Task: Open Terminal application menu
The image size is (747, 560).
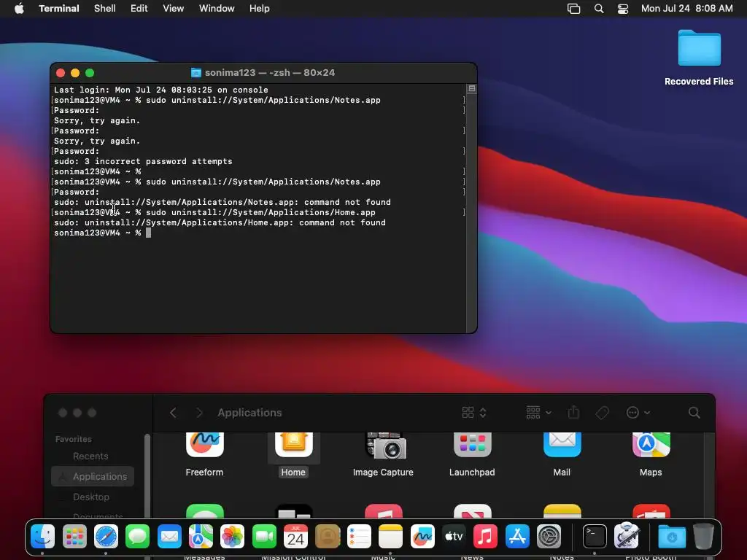Action: tap(59, 8)
